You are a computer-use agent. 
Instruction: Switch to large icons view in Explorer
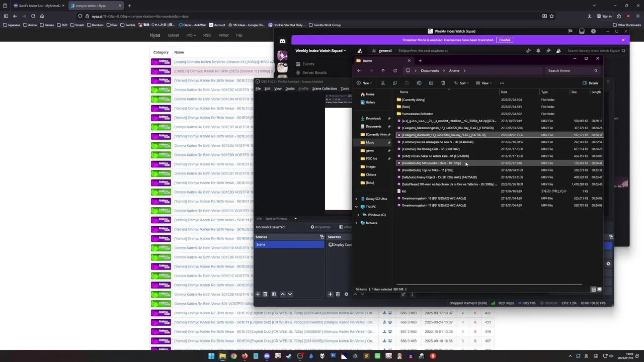pyautogui.click(x=599, y=290)
